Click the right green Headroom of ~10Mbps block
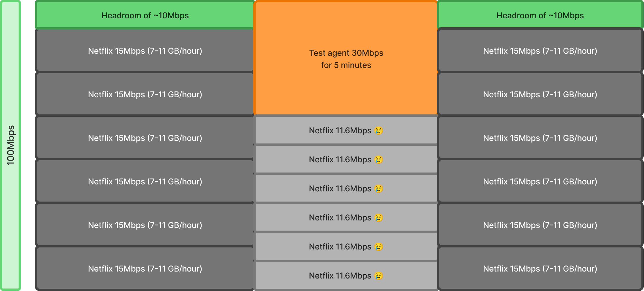Viewport: 644px width, 291px height. point(540,15)
